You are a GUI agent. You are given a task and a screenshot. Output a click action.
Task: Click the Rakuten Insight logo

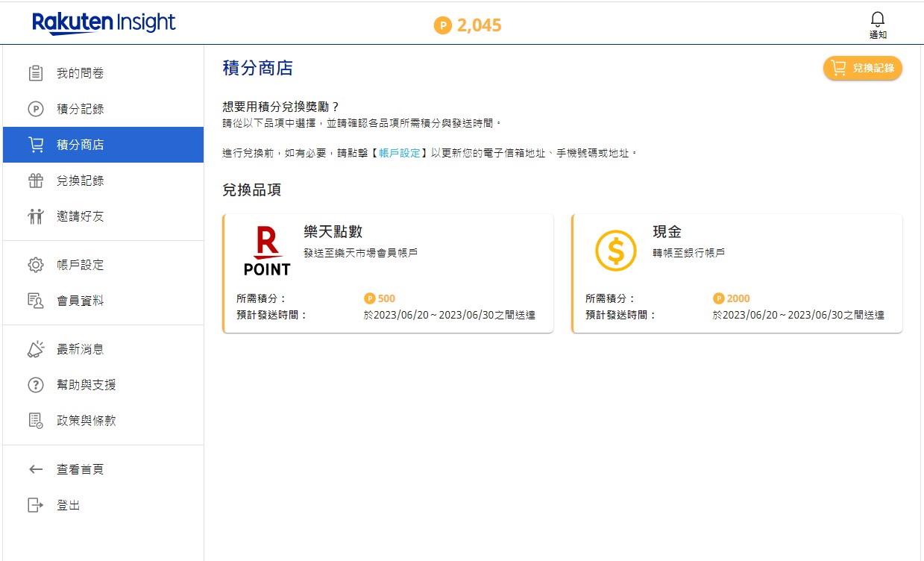click(104, 23)
